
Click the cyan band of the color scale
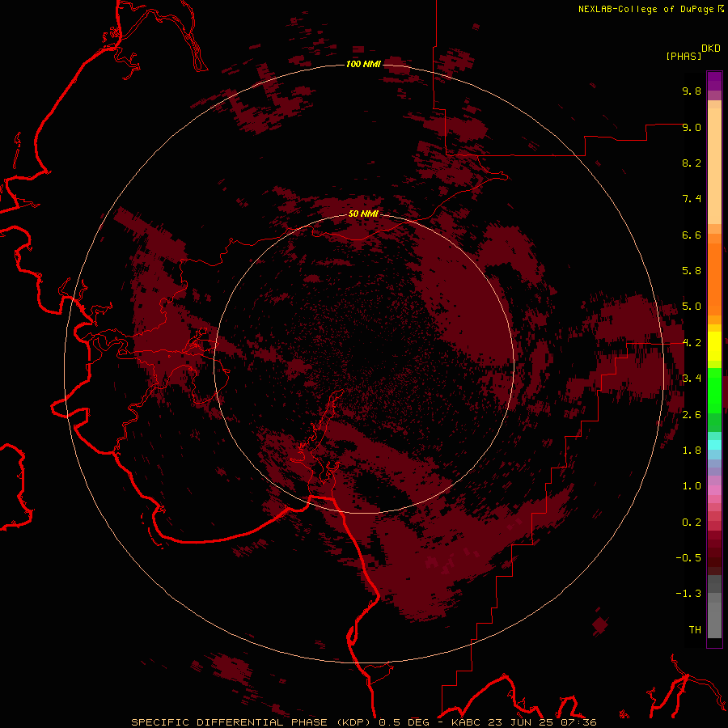click(x=714, y=445)
